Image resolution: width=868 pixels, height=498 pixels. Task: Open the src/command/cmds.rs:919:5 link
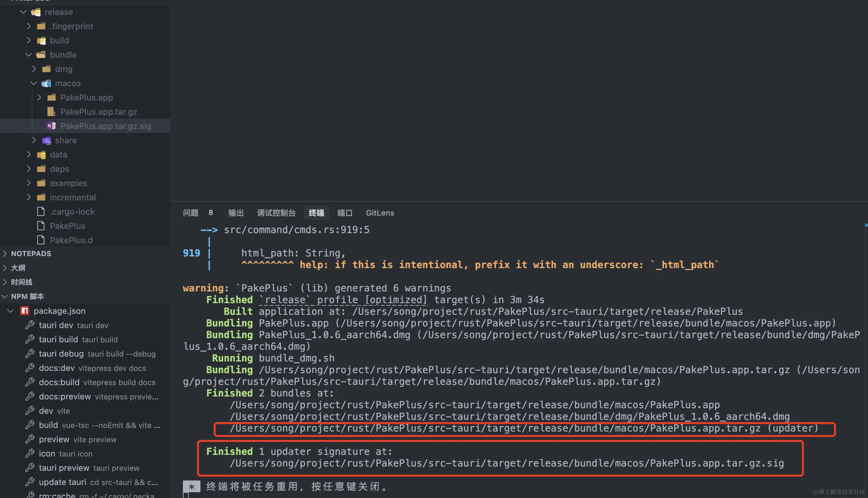pyautogui.click(x=296, y=230)
